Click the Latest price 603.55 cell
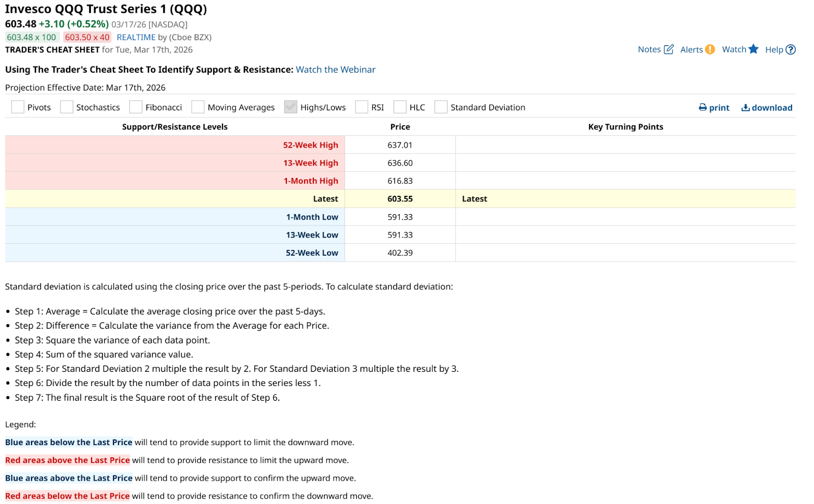The width and height of the screenshot is (814, 504). (x=400, y=199)
